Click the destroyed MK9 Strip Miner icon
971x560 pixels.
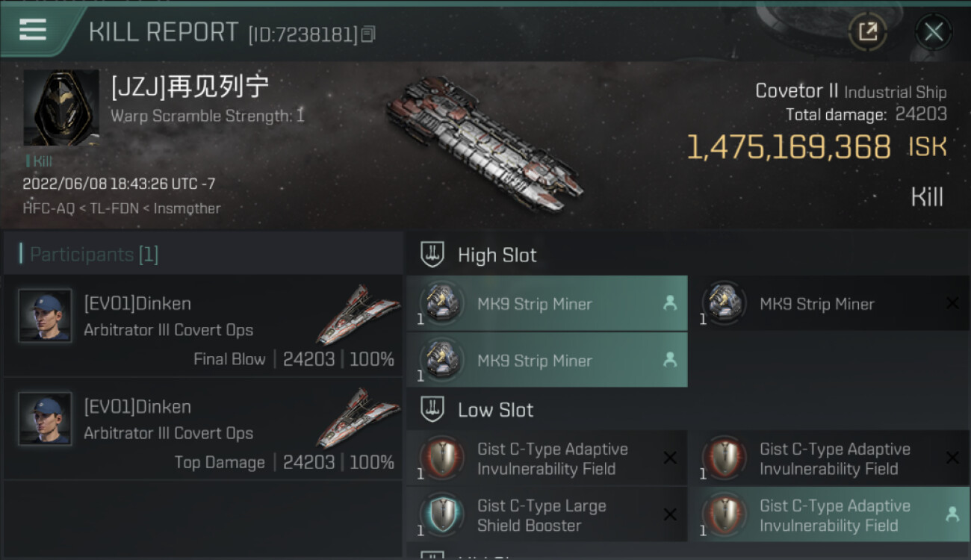[x=724, y=304]
